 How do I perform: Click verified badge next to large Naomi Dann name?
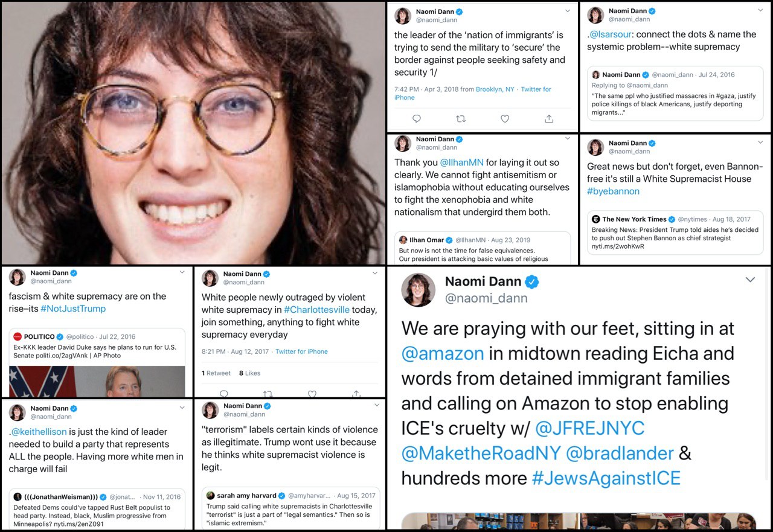(x=531, y=281)
